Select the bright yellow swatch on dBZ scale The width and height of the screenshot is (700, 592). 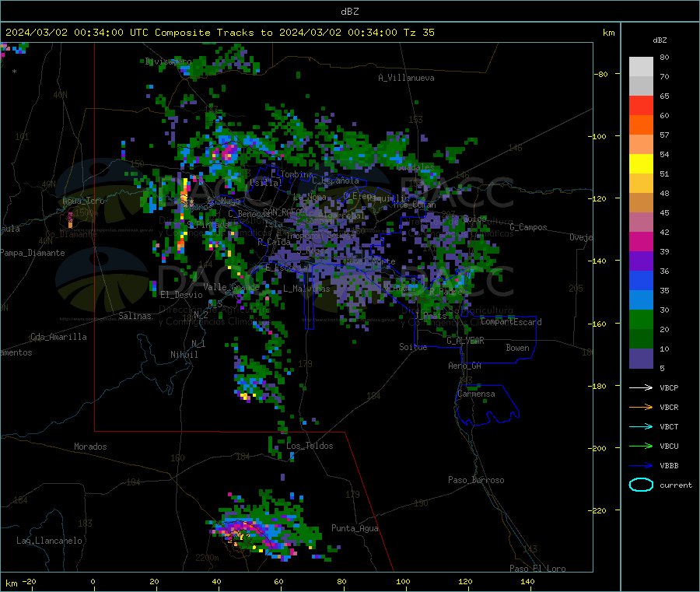pyautogui.click(x=641, y=164)
